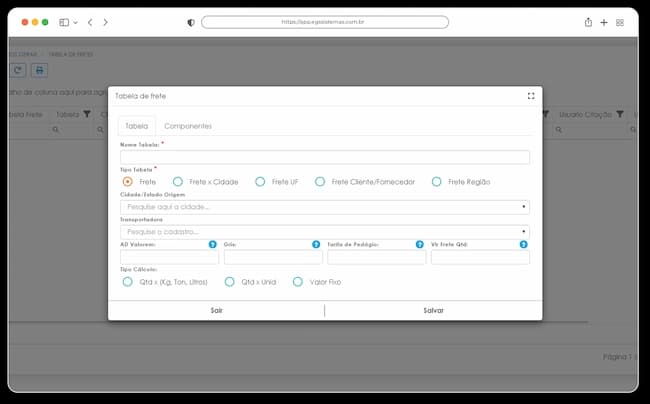Choose Frete UF table type

(260, 181)
